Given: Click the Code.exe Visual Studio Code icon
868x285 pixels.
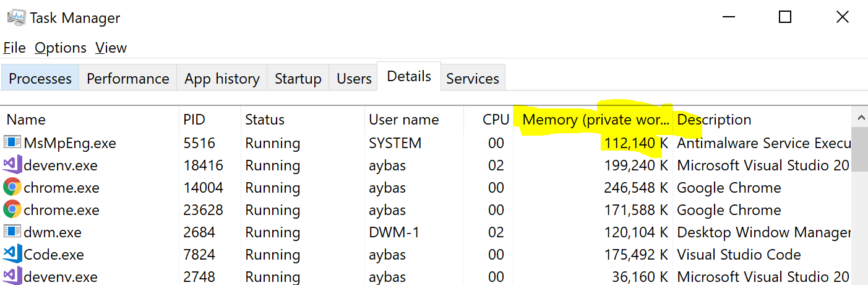Looking at the screenshot, I should 12,255.
